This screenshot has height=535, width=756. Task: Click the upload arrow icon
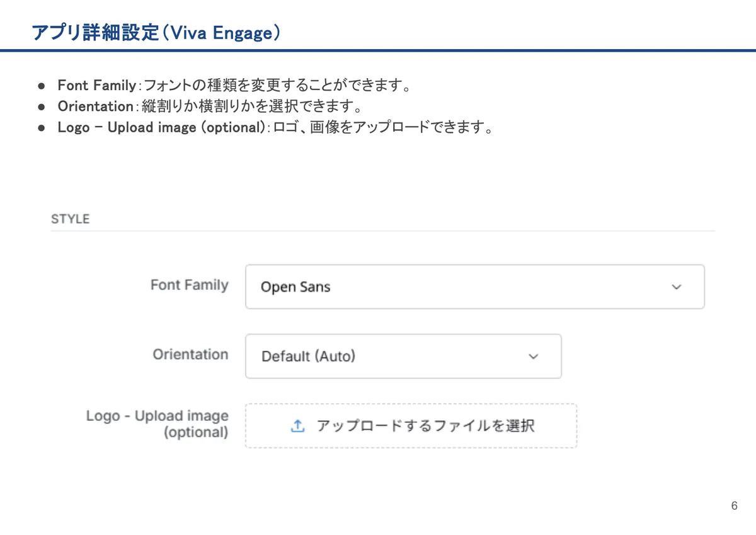point(297,426)
